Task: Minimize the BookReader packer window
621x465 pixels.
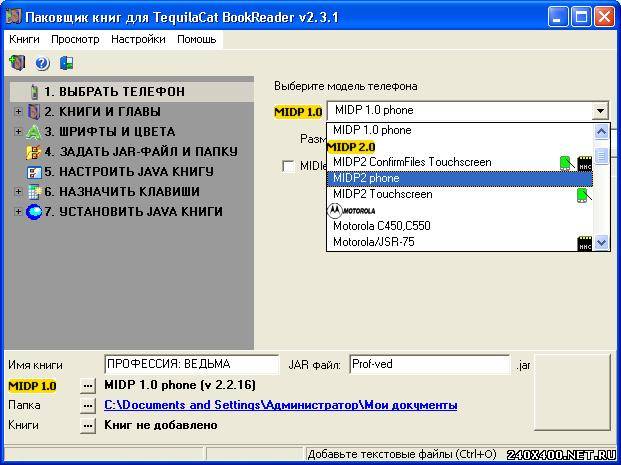Action: [558, 17]
